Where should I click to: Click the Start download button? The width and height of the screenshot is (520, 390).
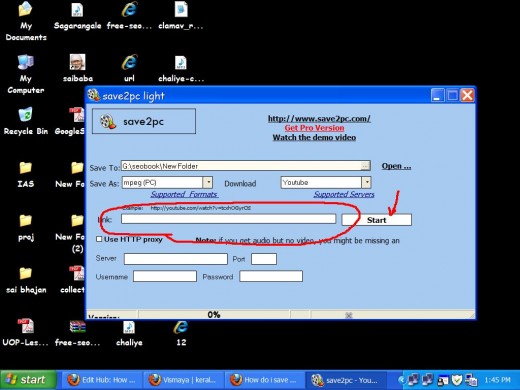pyautogui.click(x=377, y=220)
